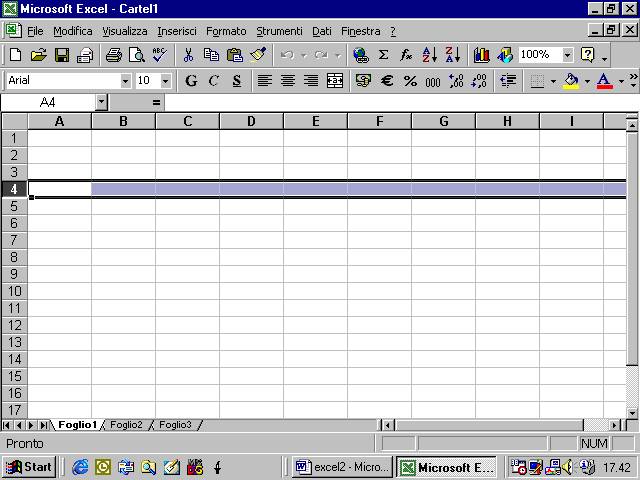Apply the yellow fill color bucket
Screen dimensions: 640x480
click(x=571, y=80)
